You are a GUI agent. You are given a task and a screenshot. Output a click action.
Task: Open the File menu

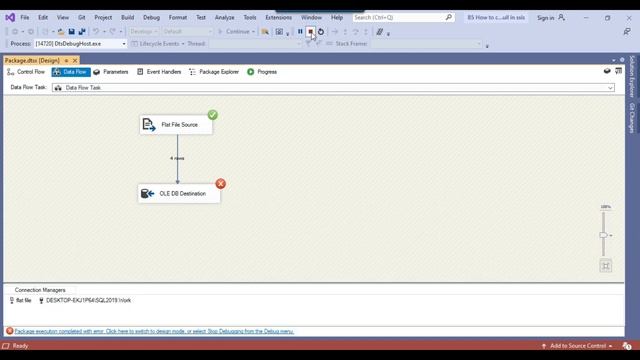(25, 18)
